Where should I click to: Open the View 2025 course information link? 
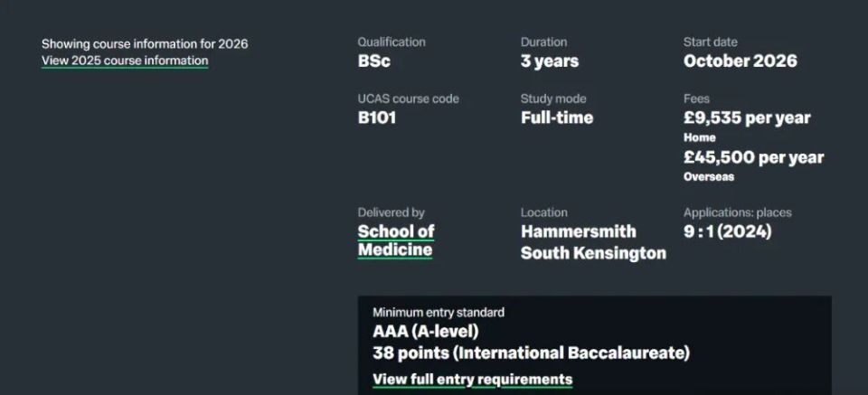125,61
